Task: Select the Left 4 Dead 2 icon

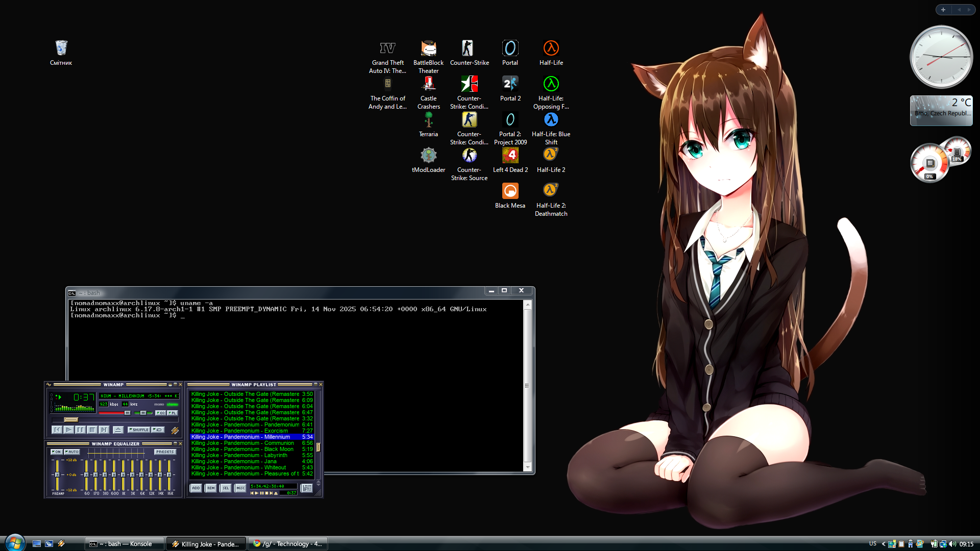Action: 510,156
